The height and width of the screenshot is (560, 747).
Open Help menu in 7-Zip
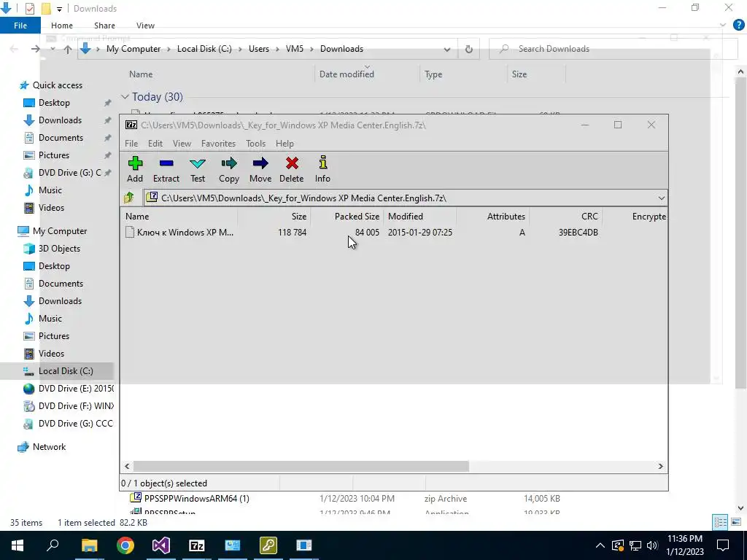coord(285,144)
